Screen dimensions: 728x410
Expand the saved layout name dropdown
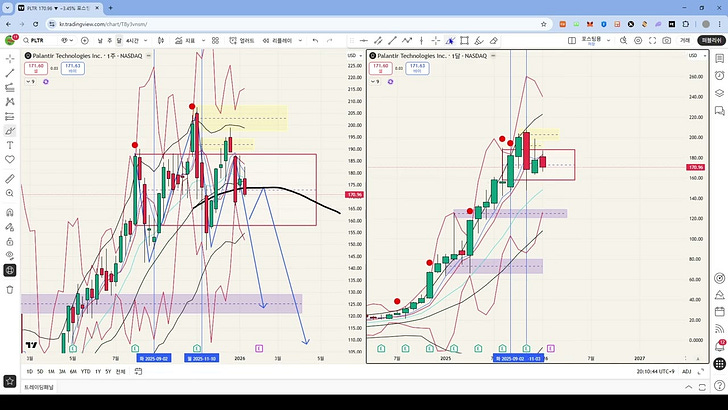608,41
